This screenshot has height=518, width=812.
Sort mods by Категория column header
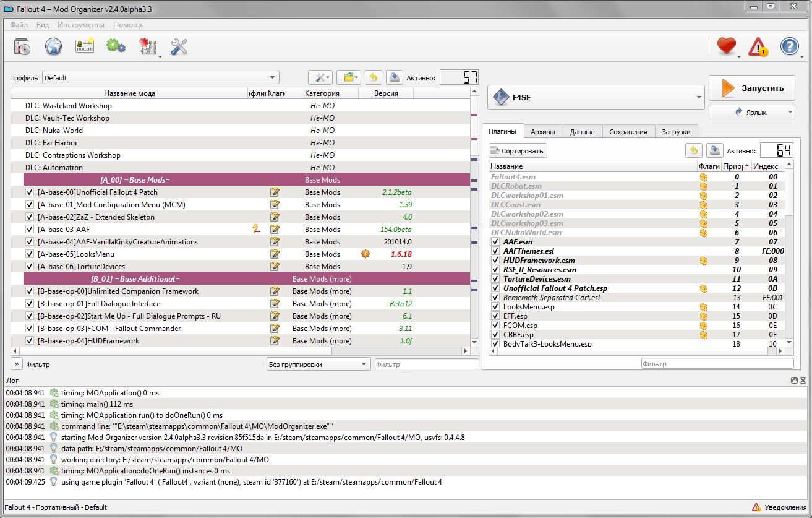coord(322,93)
